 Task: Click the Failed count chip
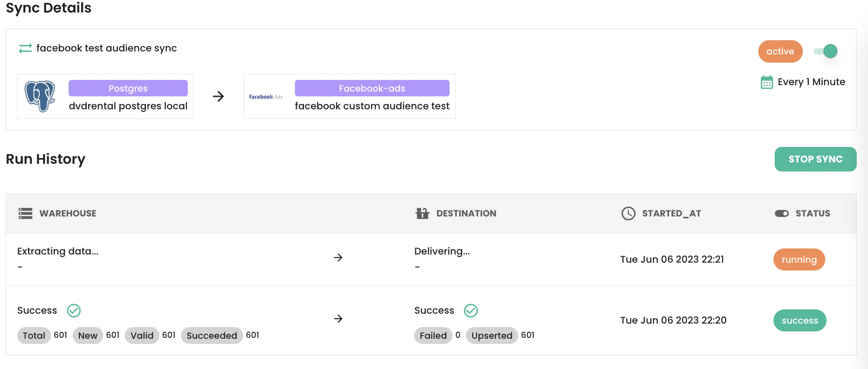tap(433, 335)
